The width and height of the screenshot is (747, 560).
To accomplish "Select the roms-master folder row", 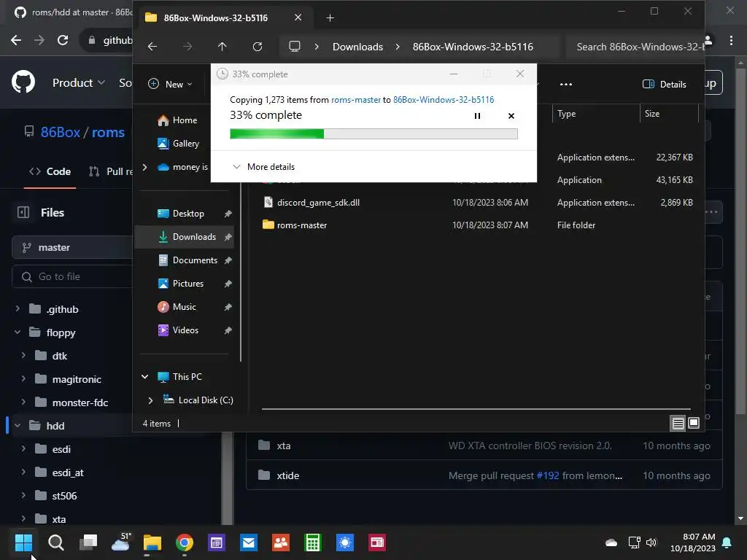I will pyautogui.click(x=476, y=225).
